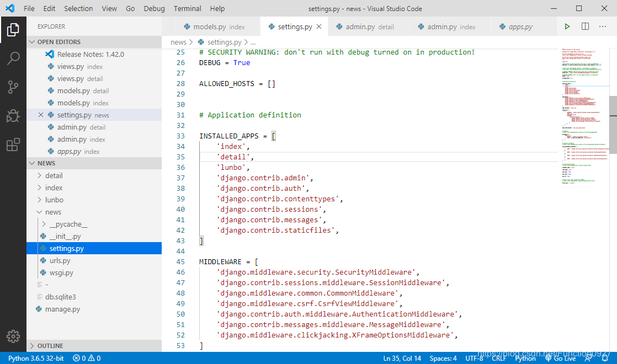This screenshot has width=617, height=364.
Task: Expand the __pycache__ folder
Action: tap(94, 224)
